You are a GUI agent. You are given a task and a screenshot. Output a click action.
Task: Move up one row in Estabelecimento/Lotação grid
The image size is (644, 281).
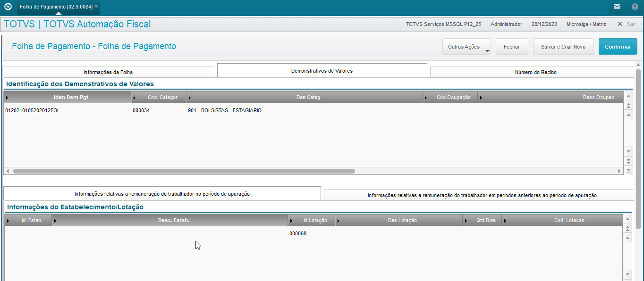pos(627,238)
